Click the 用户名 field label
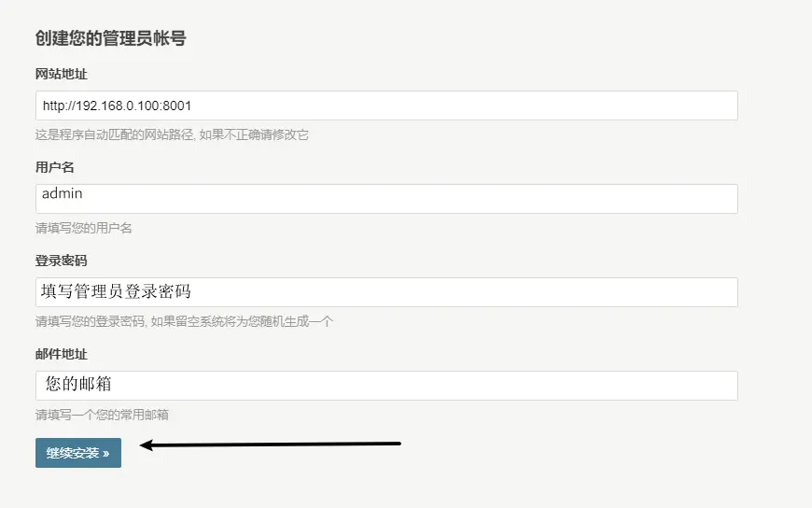This screenshot has width=812, height=508. click(55, 167)
